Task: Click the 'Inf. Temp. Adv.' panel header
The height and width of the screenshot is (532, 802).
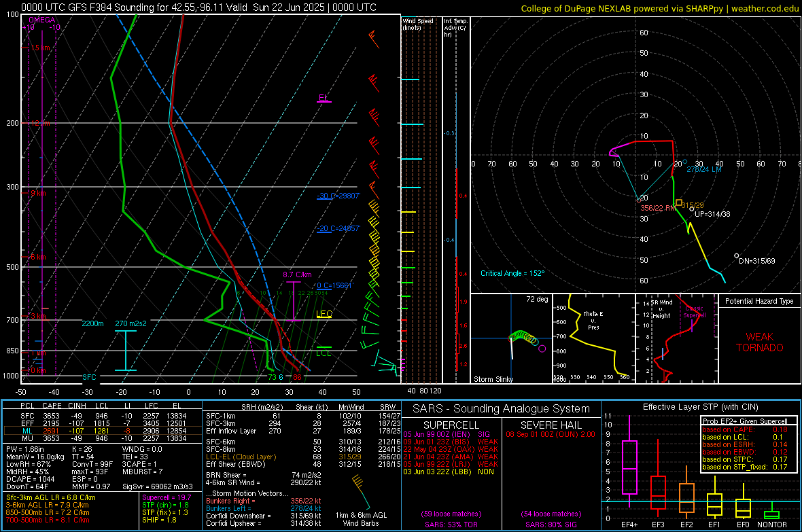Action: 455,28
